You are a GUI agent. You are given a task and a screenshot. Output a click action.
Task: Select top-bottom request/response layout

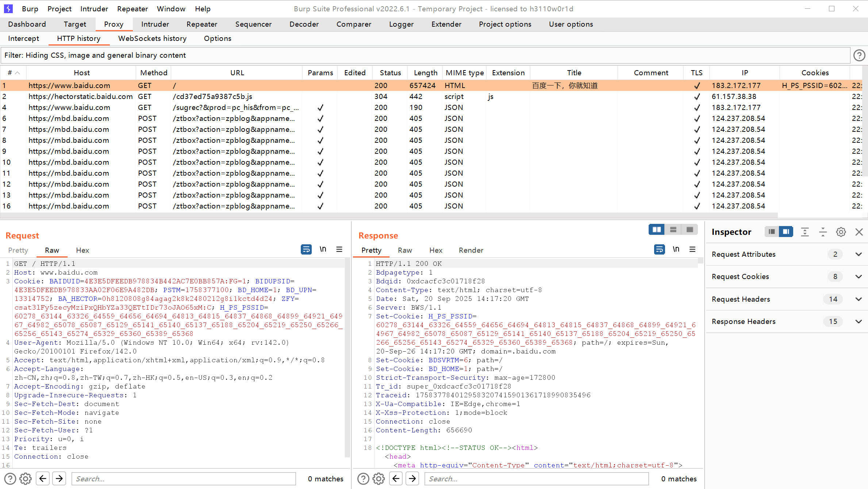pos(673,230)
